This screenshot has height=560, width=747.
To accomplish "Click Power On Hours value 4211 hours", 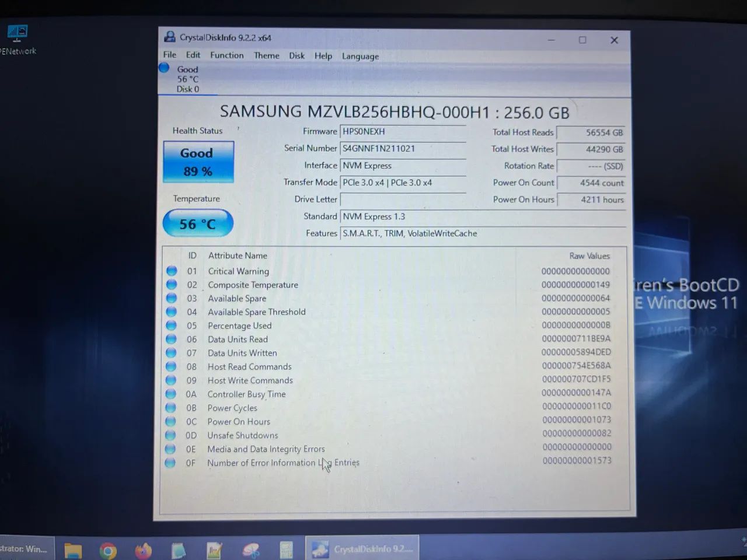I will pyautogui.click(x=591, y=199).
